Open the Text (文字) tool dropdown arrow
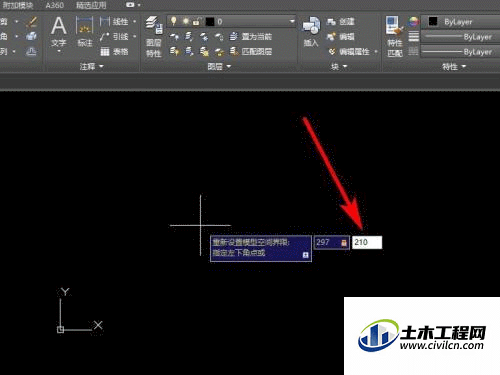500x375 pixels. [59, 51]
